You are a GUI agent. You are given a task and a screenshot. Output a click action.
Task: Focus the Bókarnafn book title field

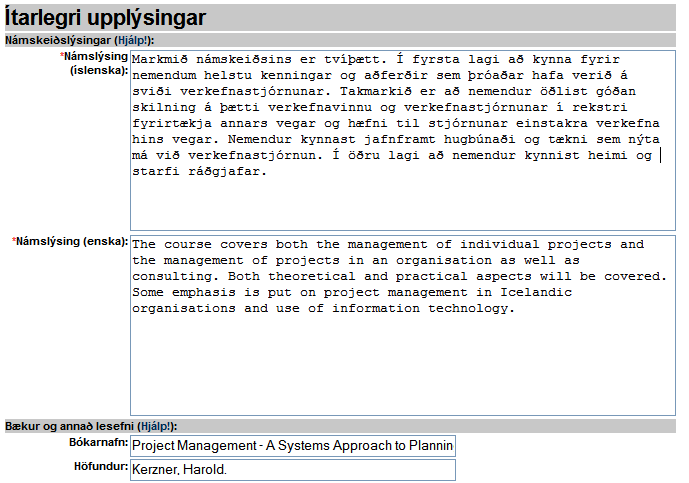[x=292, y=445]
